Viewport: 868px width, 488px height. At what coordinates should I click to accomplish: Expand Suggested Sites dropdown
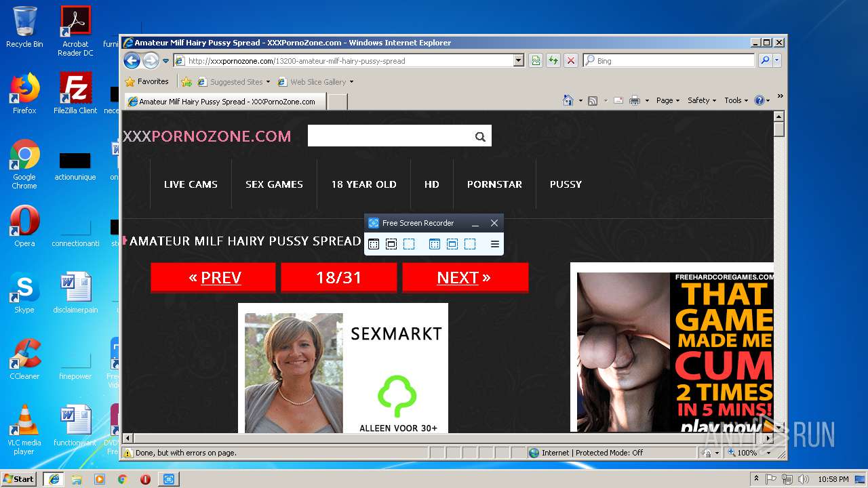pos(268,82)
